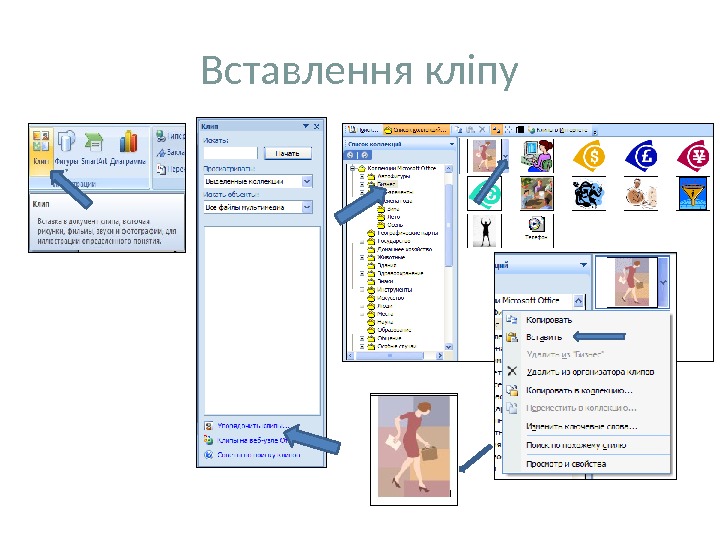
Task: Insert a SmartArt graphic from the ribbon
Action: pyautogui.click(x=94, y=148)
